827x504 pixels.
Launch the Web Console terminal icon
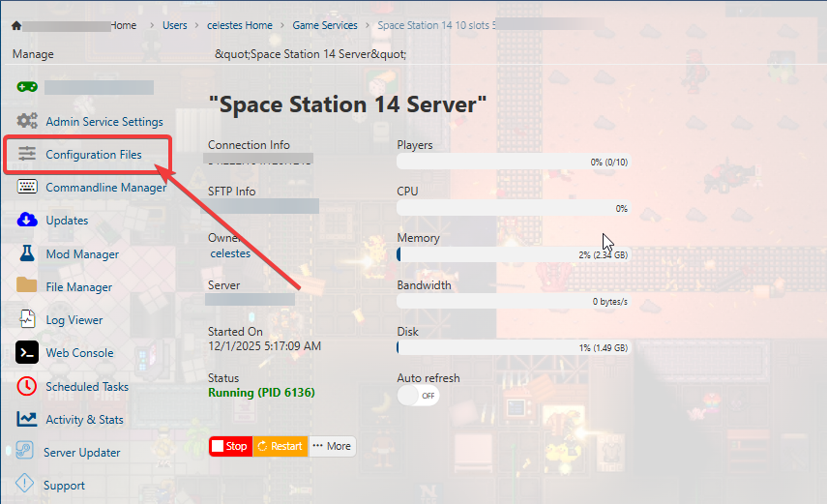click(27, 353)
